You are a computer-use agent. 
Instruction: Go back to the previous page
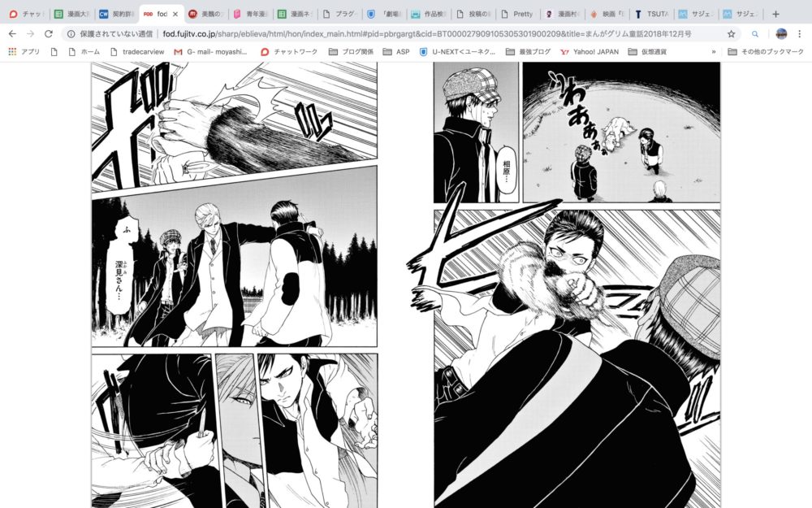(12, 33)
